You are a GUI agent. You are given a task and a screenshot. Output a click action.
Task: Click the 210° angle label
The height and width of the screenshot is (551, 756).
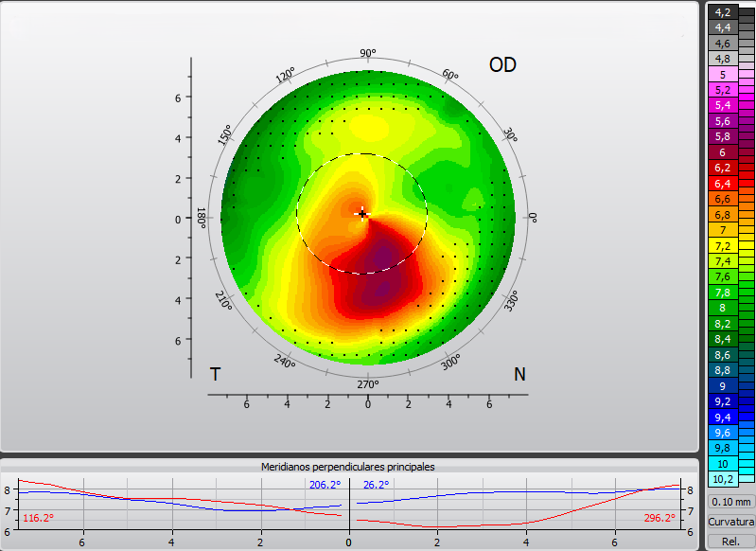pos(223,301)
